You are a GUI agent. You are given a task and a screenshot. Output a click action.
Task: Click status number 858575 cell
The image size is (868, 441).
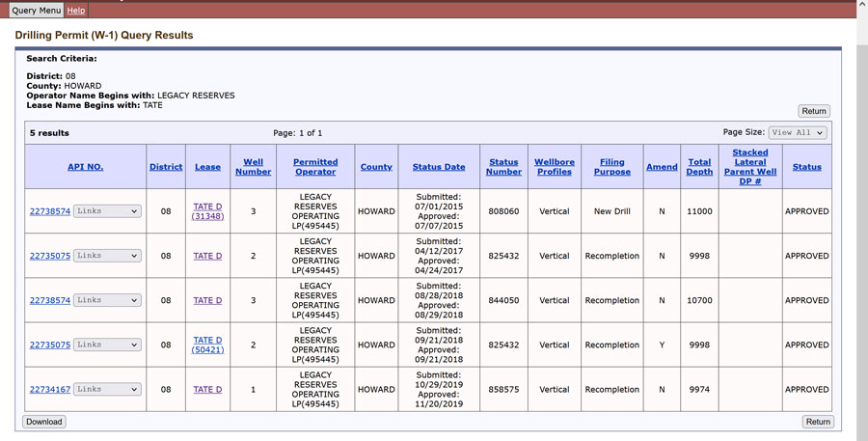tap(503, 390)
